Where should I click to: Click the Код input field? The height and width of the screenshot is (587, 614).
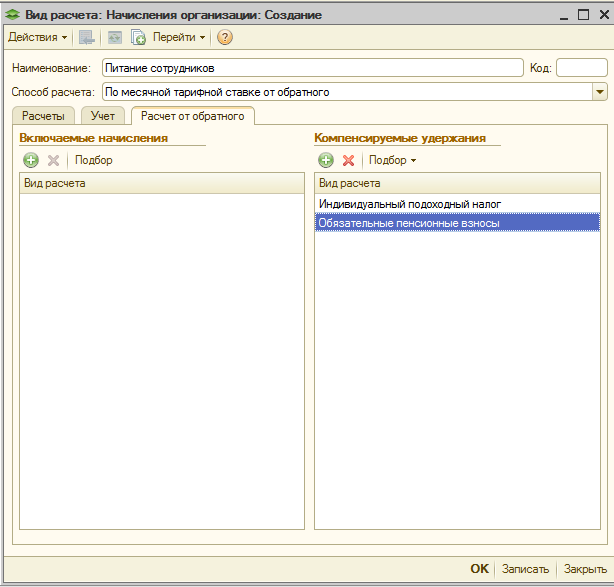[581, 68]
